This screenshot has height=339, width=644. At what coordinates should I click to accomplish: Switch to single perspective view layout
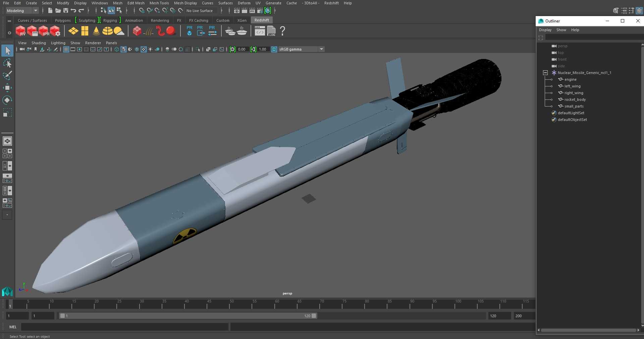click(x=7, y=141)
